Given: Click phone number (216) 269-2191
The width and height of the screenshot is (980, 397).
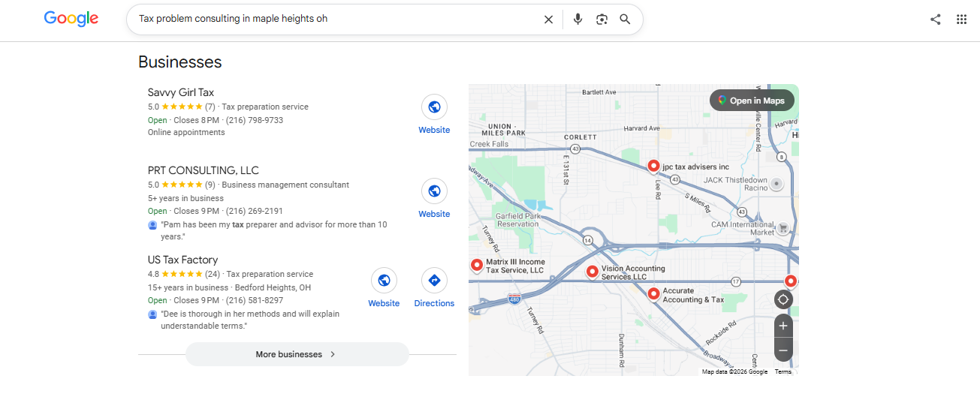Looking at the screenshot, I should point(255,211).
